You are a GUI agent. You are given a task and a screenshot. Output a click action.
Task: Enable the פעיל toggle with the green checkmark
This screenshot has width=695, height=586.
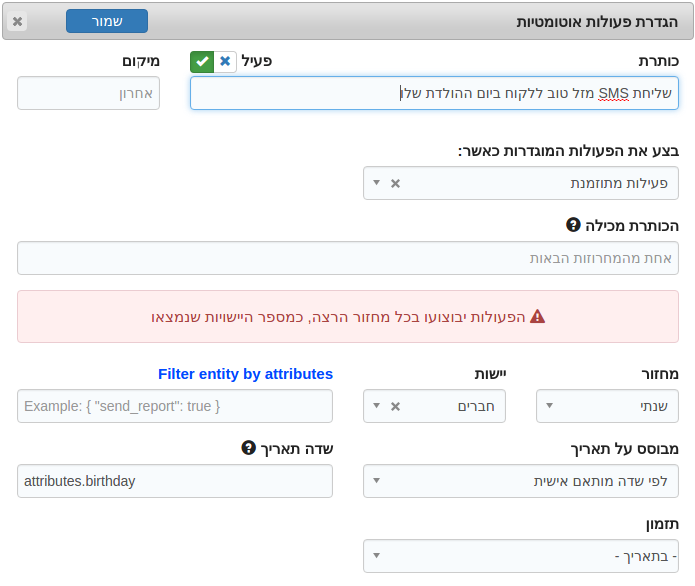[202, 62]
